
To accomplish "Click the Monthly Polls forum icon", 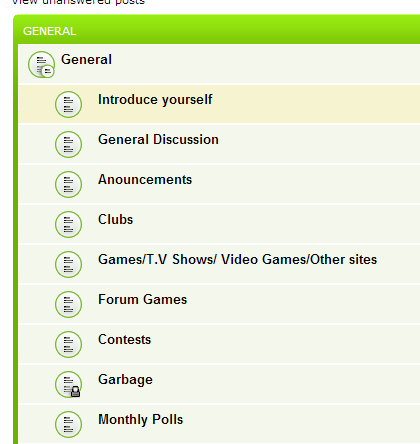I will point(68,424).
